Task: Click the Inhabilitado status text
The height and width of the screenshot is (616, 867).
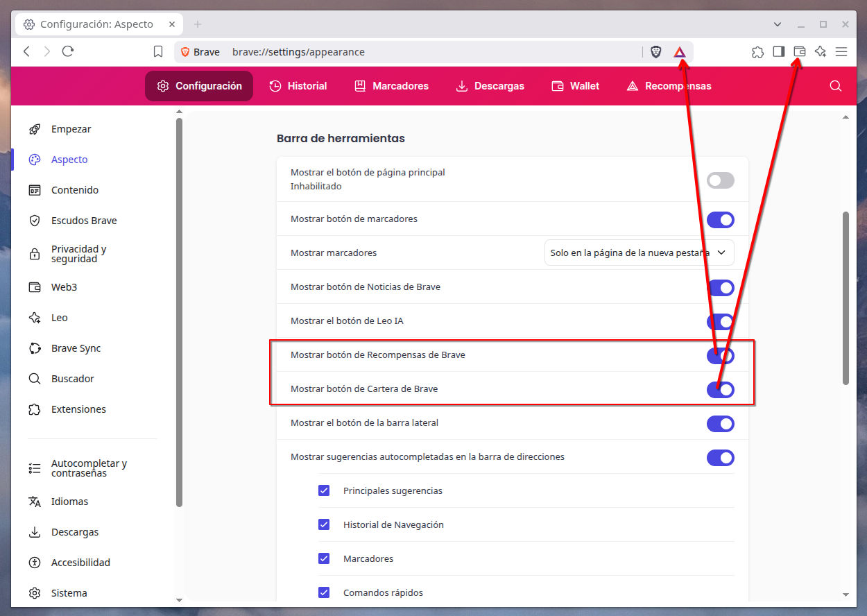Action: point(316,186)
